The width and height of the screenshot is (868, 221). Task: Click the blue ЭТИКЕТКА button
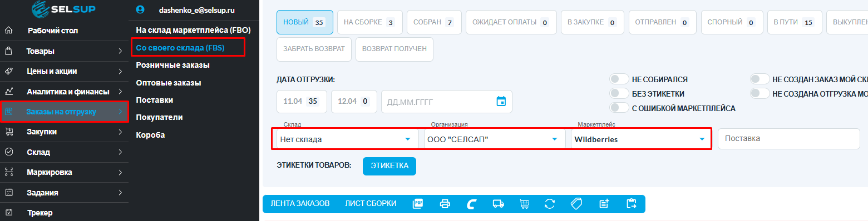click(389, 166)
